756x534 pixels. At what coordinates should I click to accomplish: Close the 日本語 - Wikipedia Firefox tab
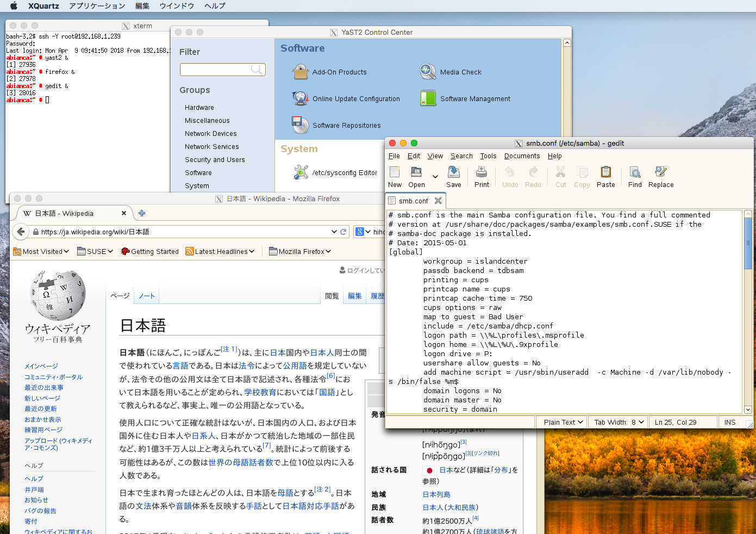coord(124,213)
